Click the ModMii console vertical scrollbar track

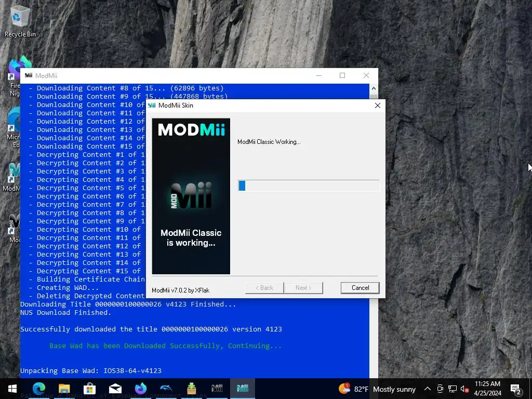(374, 338)
